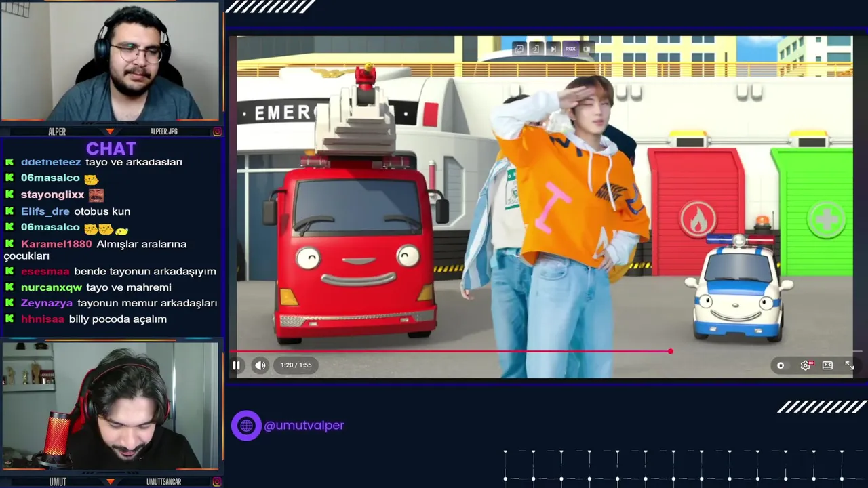Click the red video progress bar
This screenshot has width=868, height=488.
[x=450, y=351]
